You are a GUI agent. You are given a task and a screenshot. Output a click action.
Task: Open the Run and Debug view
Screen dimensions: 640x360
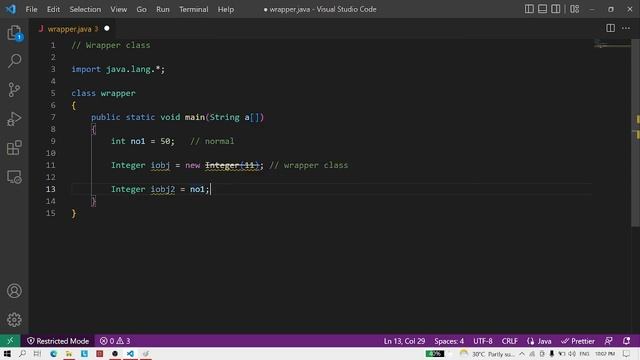point(14,119)
